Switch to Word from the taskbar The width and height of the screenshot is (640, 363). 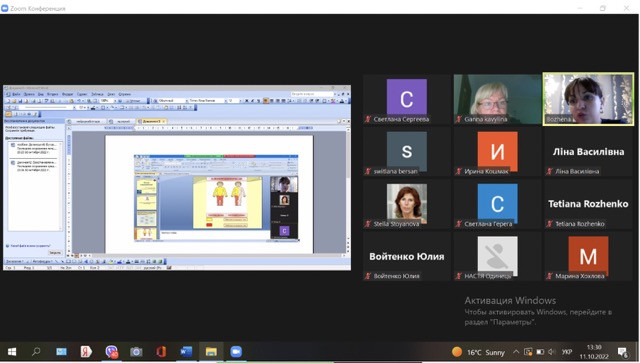coord(186,352)
